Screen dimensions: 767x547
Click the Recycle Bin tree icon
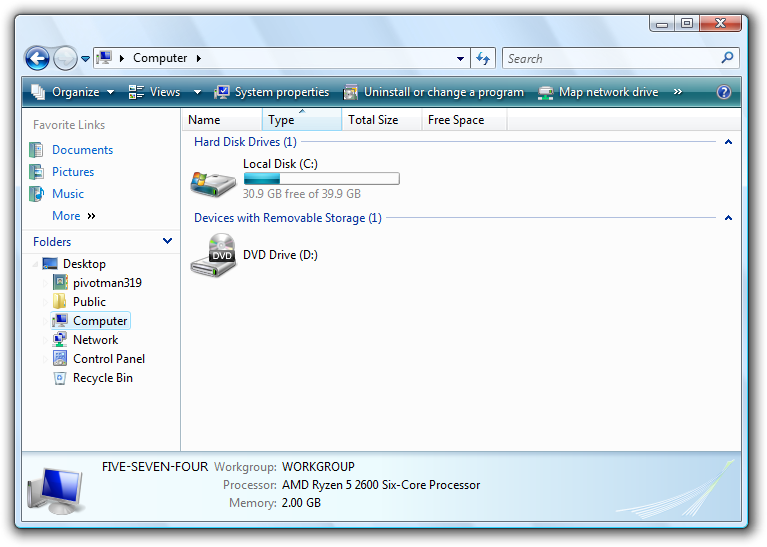[x=60, y=378]
